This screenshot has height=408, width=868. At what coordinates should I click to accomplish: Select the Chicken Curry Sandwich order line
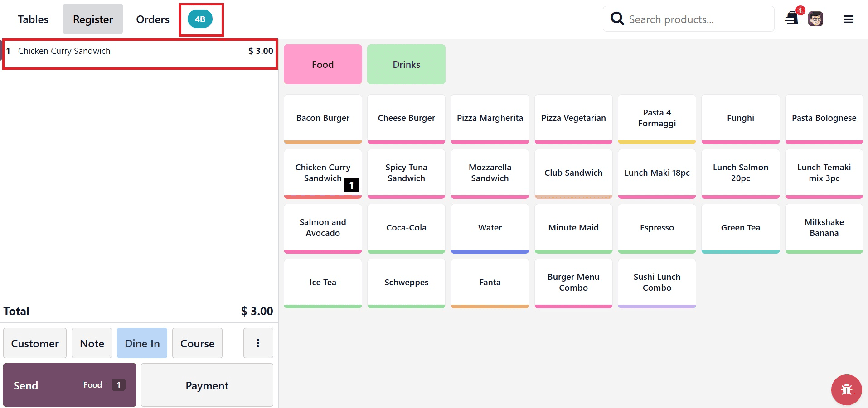tap(139, 51)
